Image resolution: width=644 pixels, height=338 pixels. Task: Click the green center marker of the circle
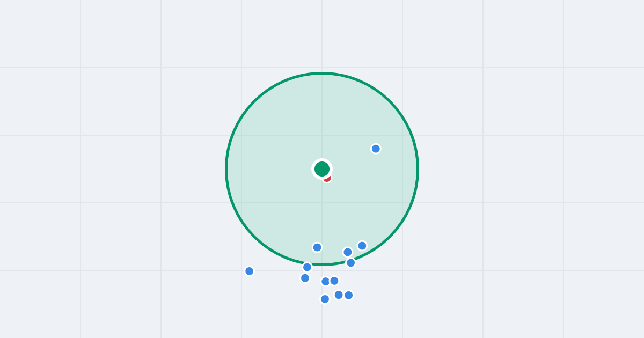(x=322, y=169)
